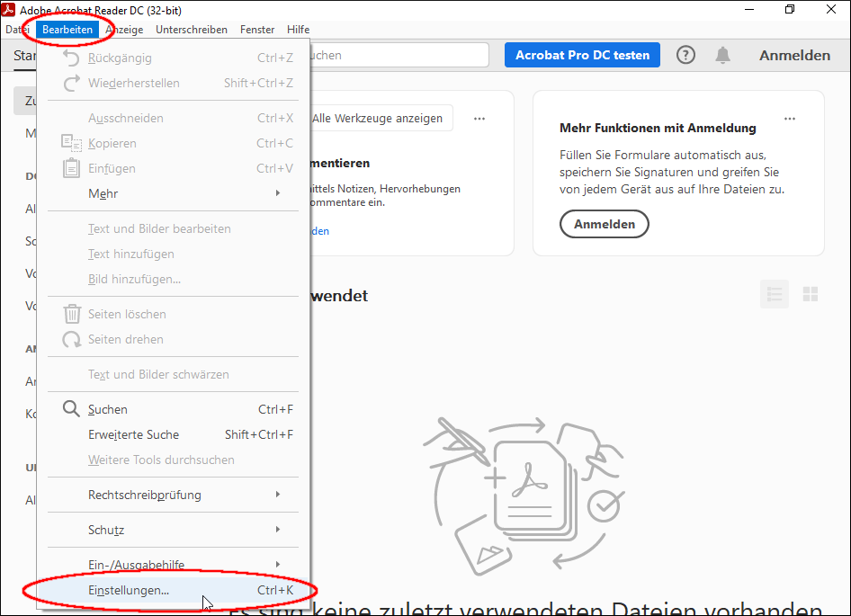Select Erweiterte Suche menu entry
The image size is (851, 616).
tap(174, 434)
